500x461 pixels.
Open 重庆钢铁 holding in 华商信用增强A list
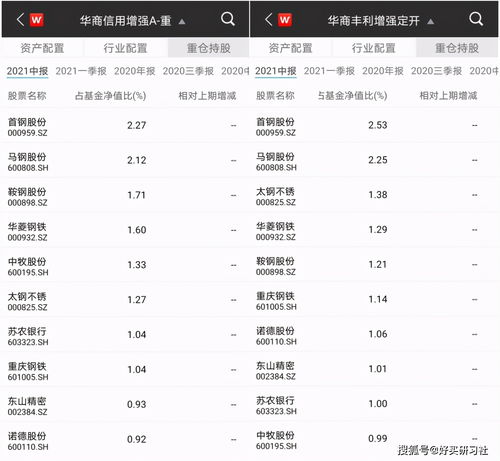[125, 370]
